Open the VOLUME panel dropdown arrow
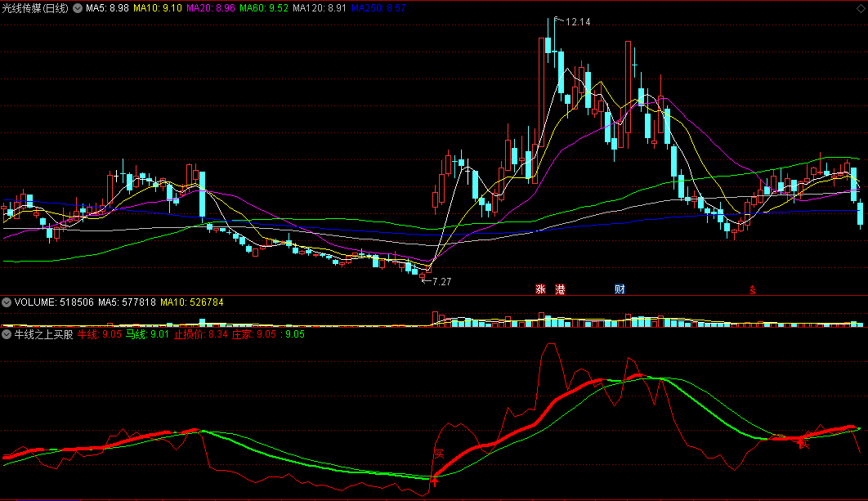Screen dimensions: 868x501 click(7, 302)
